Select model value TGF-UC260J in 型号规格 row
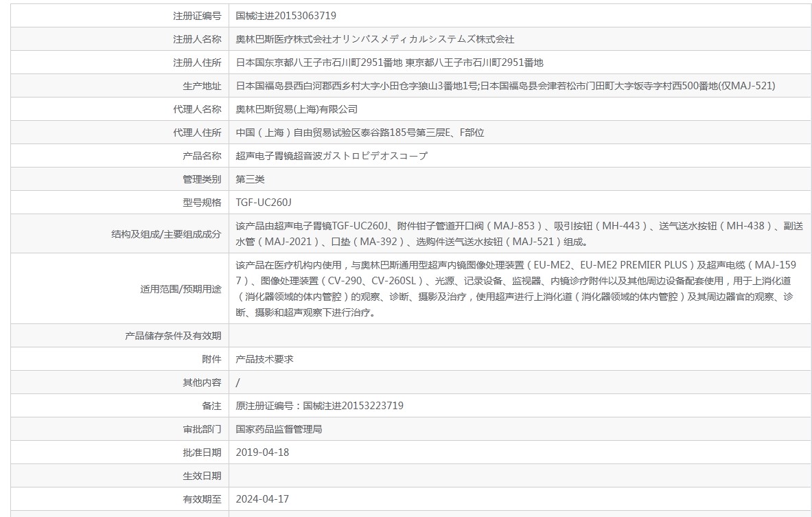812x517 pixels. coord(264,203)
